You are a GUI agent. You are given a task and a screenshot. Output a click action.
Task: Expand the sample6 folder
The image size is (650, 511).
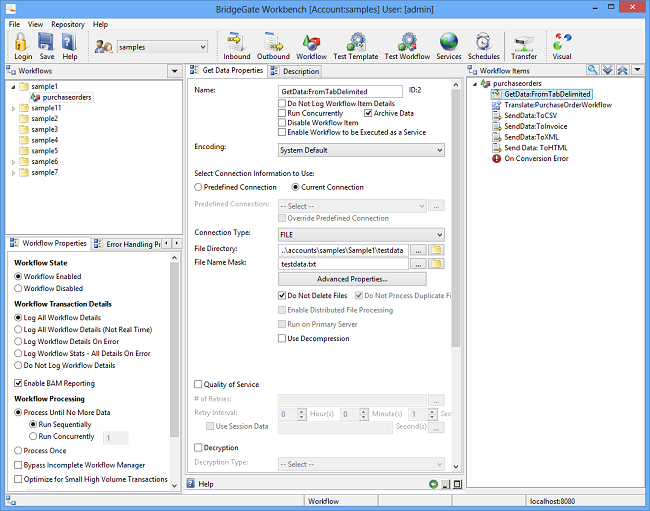(13, 162)
